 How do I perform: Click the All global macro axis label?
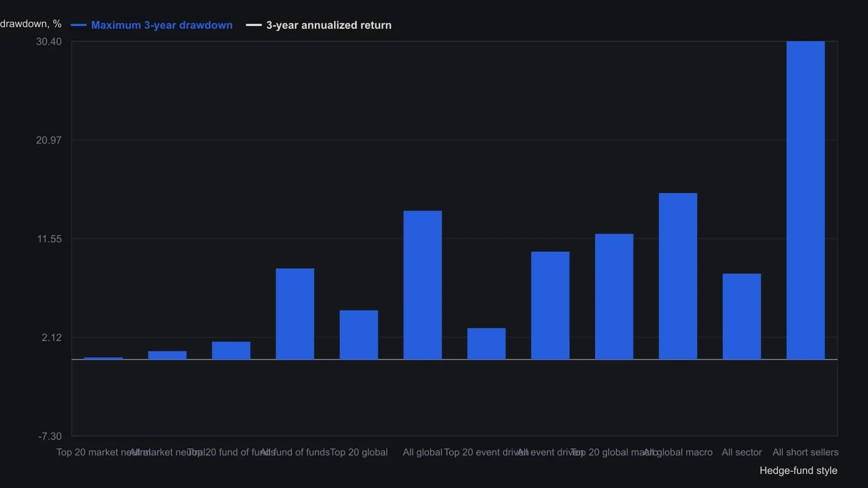point(678,452)
